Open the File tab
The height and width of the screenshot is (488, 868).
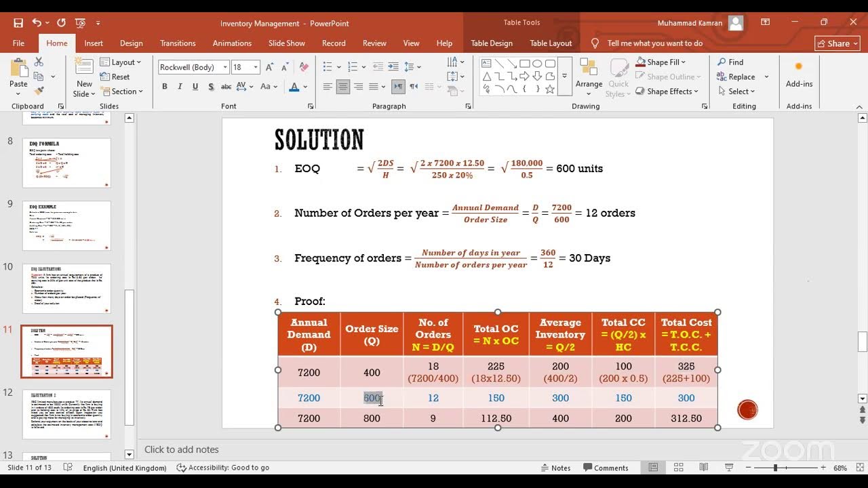[x=18, y=43]
